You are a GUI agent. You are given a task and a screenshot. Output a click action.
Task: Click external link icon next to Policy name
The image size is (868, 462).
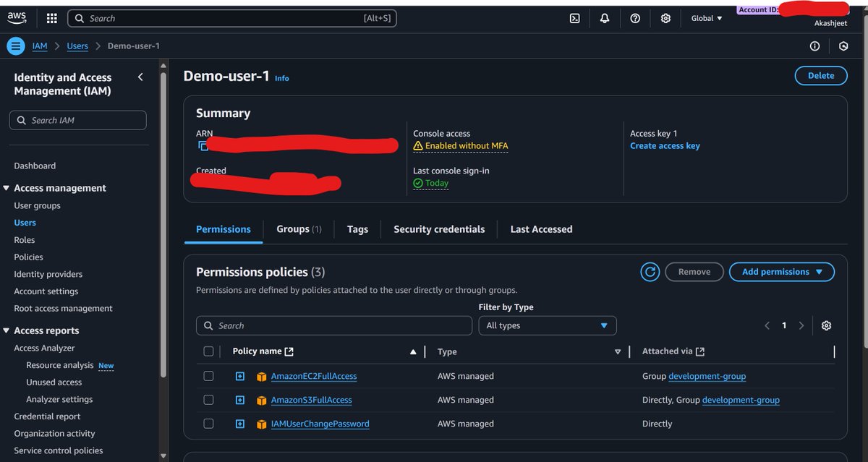point(289,351)
